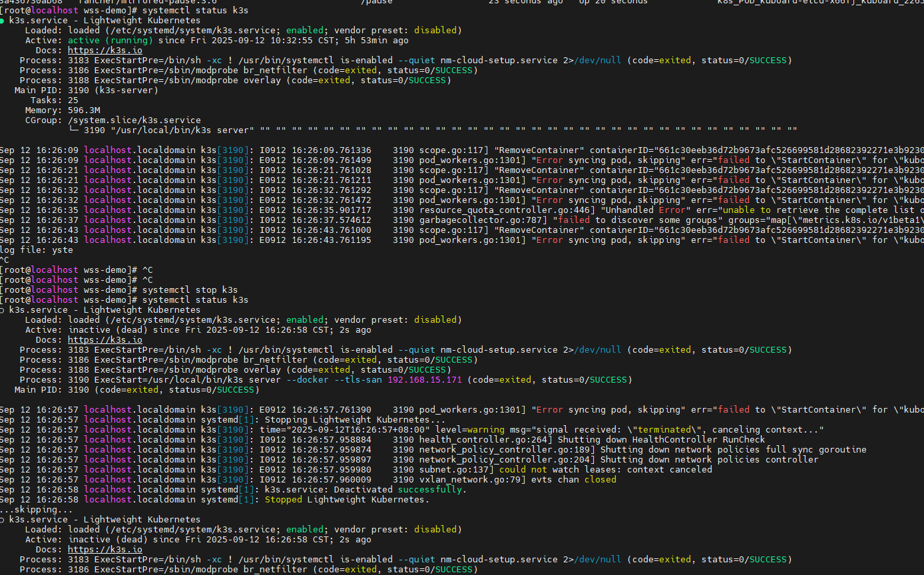Click the green running-status dot beside k3s.service

(x=3, y=21)
